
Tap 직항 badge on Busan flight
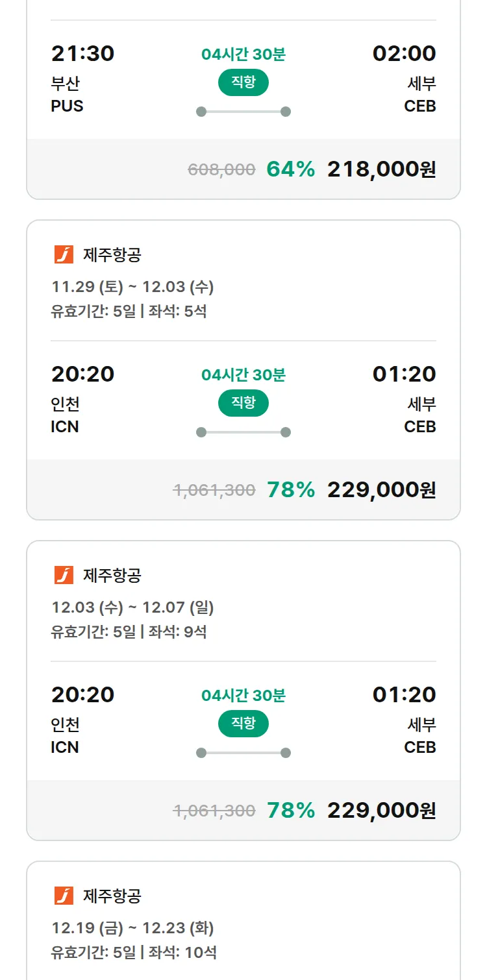(243, 82)
